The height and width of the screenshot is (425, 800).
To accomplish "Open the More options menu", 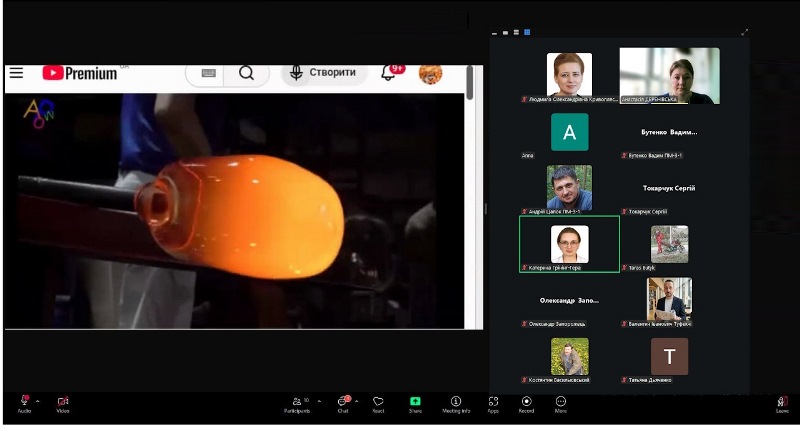I will (x=561, y=403).
